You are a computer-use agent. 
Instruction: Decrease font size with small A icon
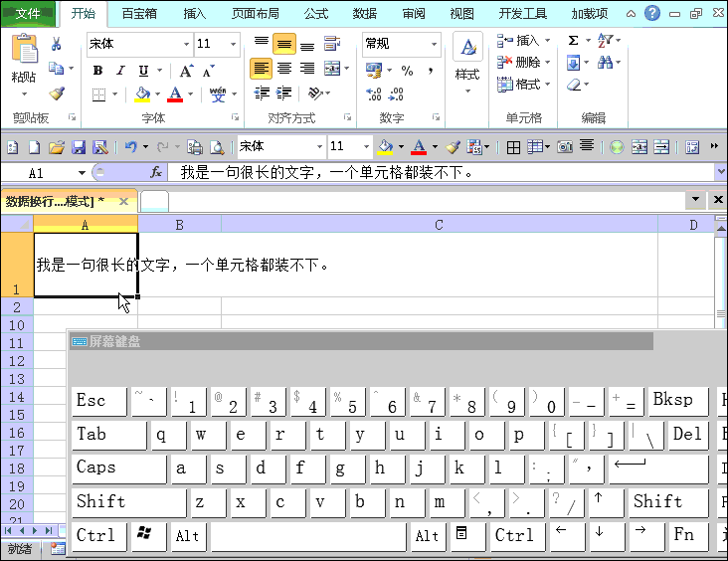tap(209, 71)
